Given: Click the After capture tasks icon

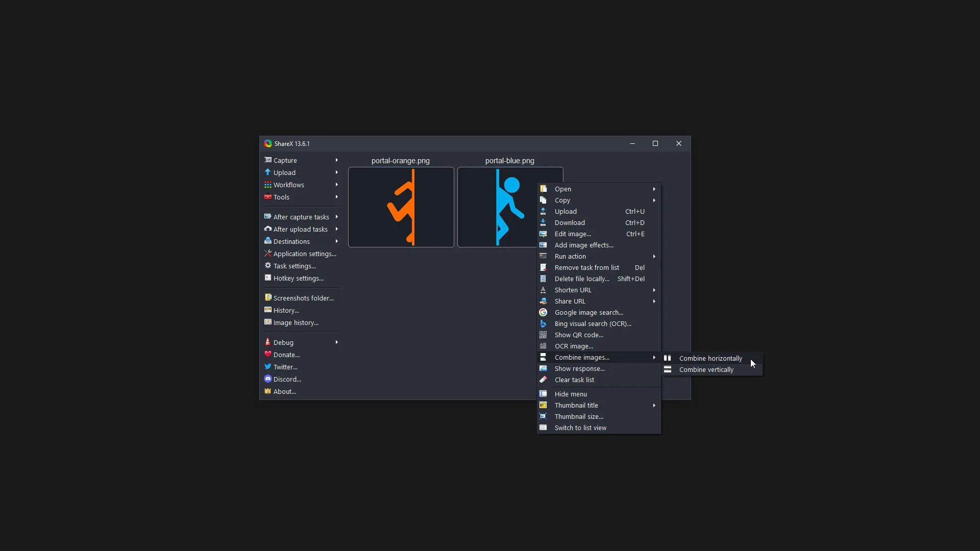Looking at the screenshot, I should 267,217.
